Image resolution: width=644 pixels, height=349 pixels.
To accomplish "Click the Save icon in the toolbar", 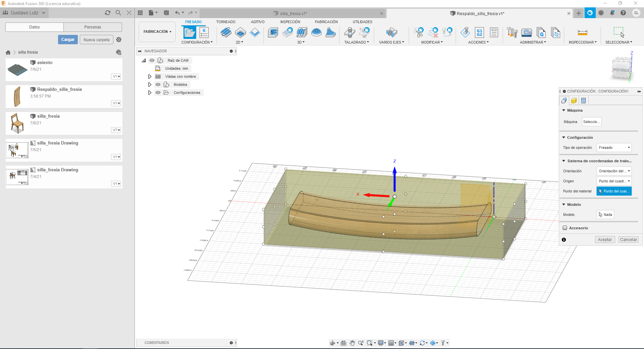I will pyautogui.click(x=166, y=13).
